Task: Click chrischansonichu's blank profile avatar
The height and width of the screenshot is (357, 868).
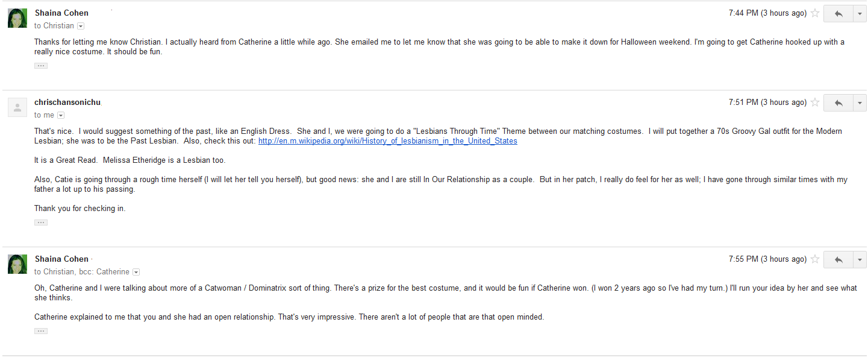Action: pos(17,107)
